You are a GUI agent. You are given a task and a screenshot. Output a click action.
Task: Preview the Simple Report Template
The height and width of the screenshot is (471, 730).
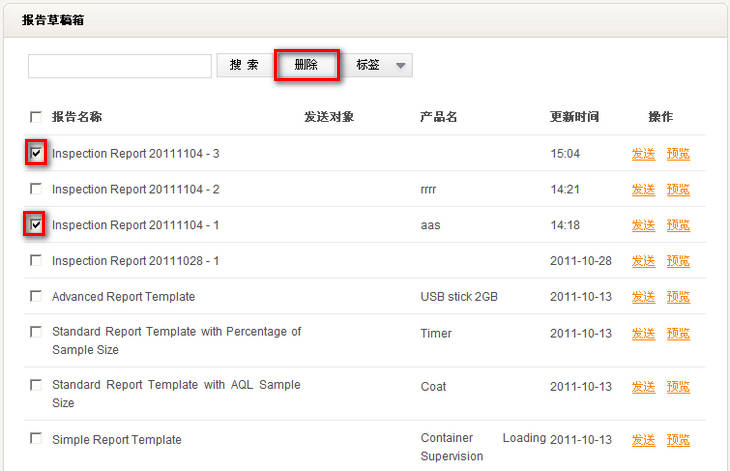678,440
